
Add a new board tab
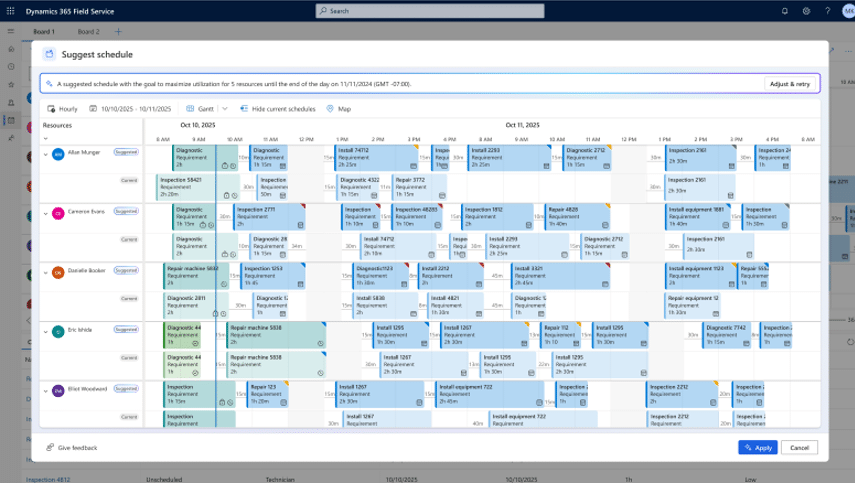[x=117, y=31]
